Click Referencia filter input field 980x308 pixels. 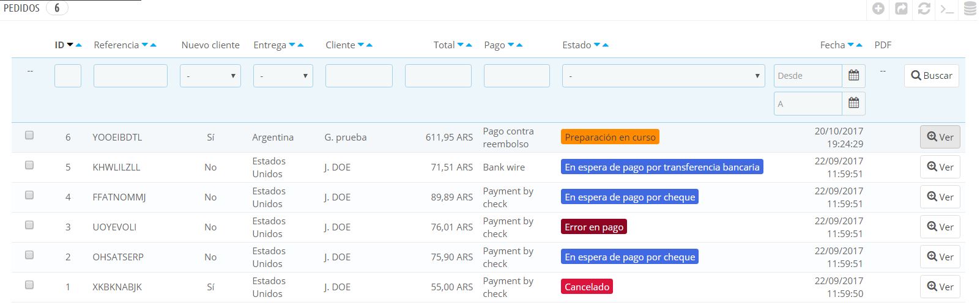click(130, 76)
